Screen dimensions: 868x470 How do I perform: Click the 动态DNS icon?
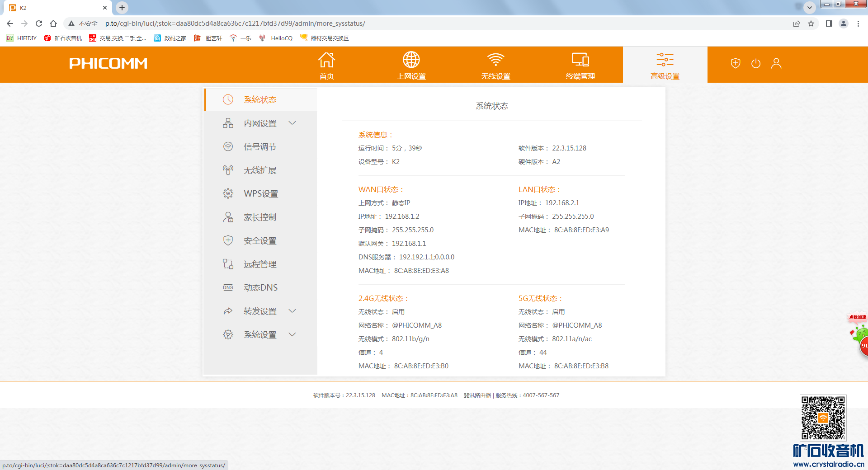[x=228, y=287]
